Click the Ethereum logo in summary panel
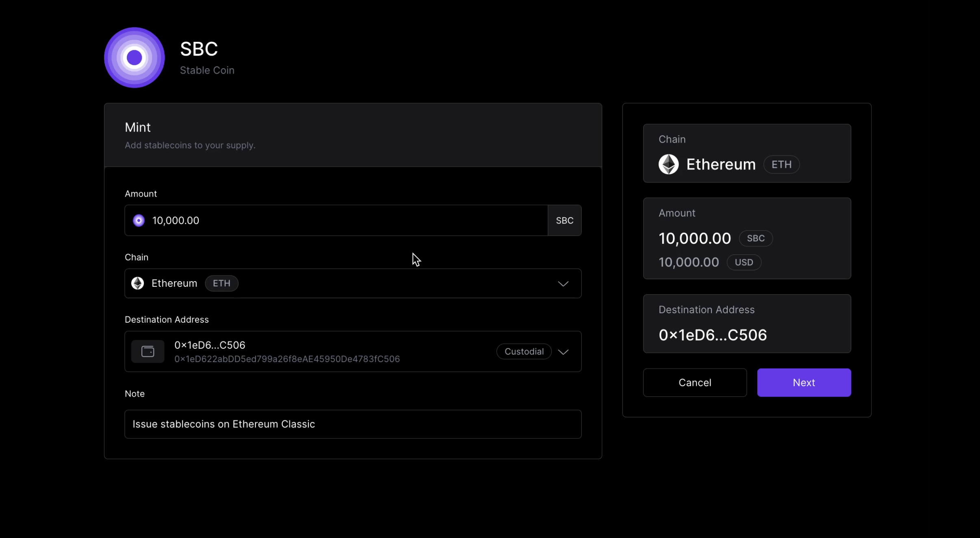This screenshot has width=980, height=538. tap(668, 165)
